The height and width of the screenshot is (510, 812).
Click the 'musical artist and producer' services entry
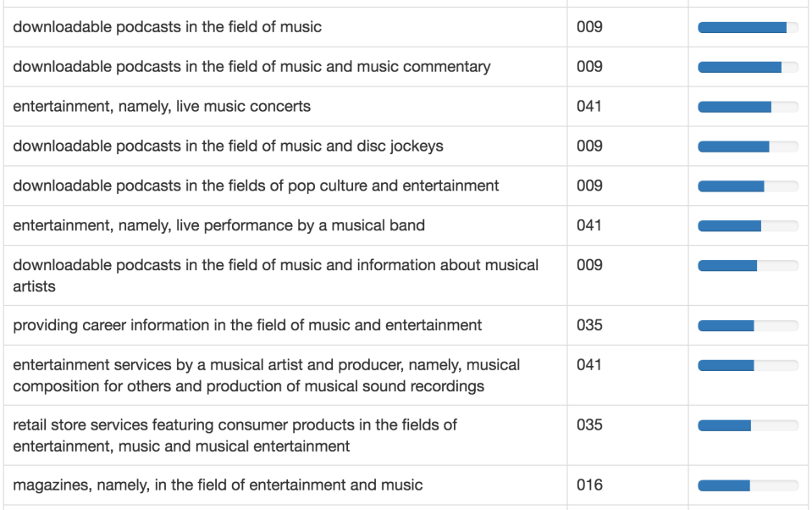(266, 375)
